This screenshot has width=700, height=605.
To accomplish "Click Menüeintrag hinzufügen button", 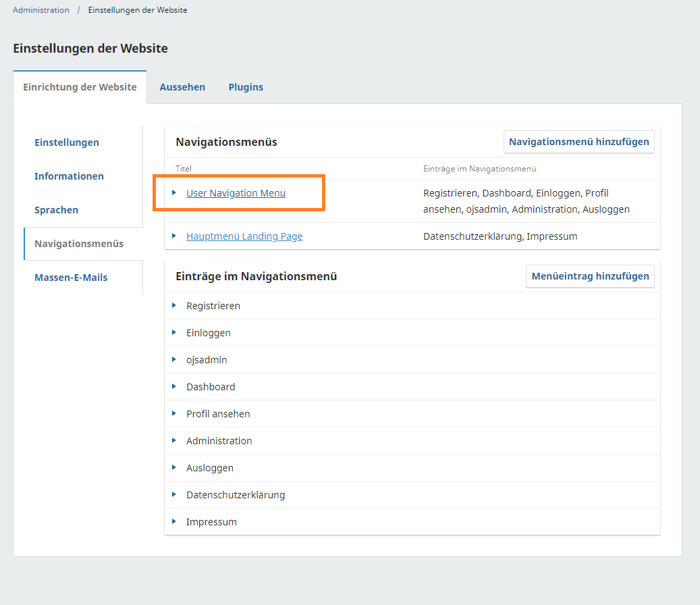I will click(590, 276).
